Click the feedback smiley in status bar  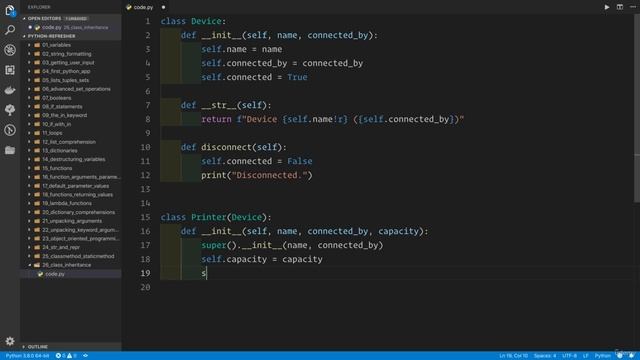(620, 356)
